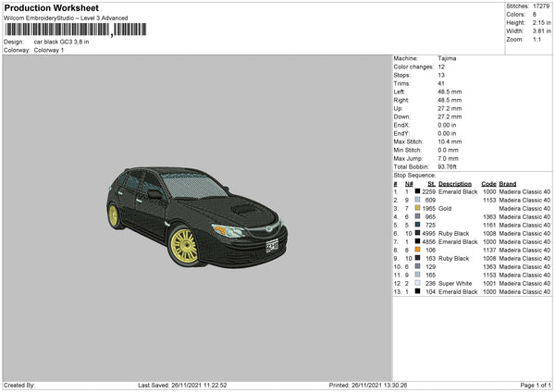Image resolution: width=555 pixels, height=392 pixels.
Task: Click the Machine value Tajima
Action: tap(447, 58)
